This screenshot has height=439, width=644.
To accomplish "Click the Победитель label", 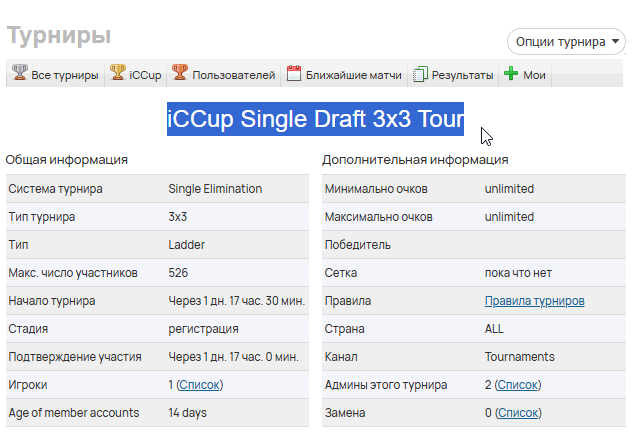I will (358, 245).
